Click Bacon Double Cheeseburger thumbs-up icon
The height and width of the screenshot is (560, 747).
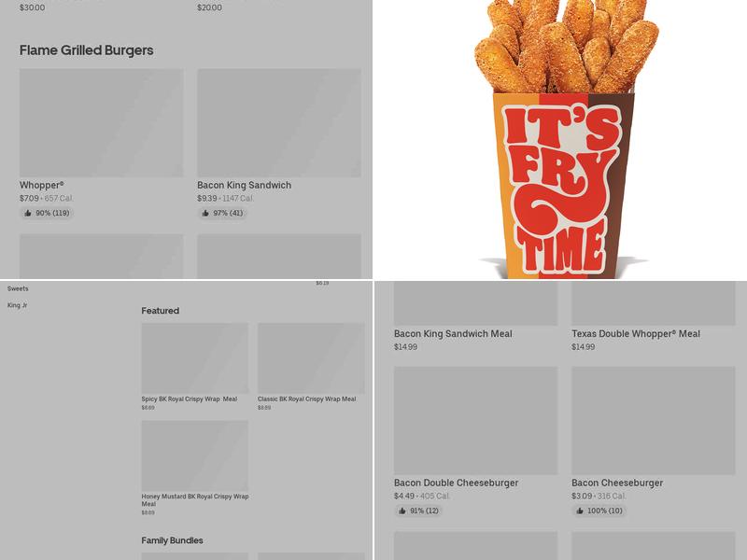(x=402, y=511)
